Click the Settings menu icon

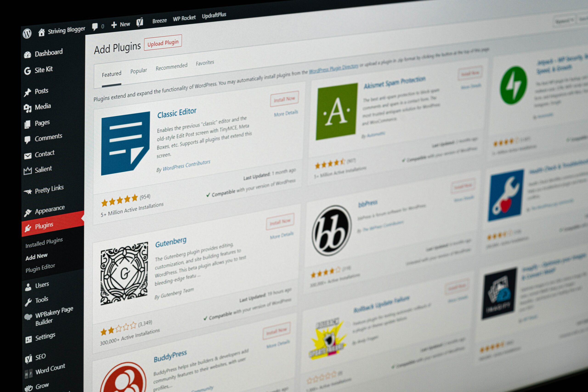pos(28,337)
